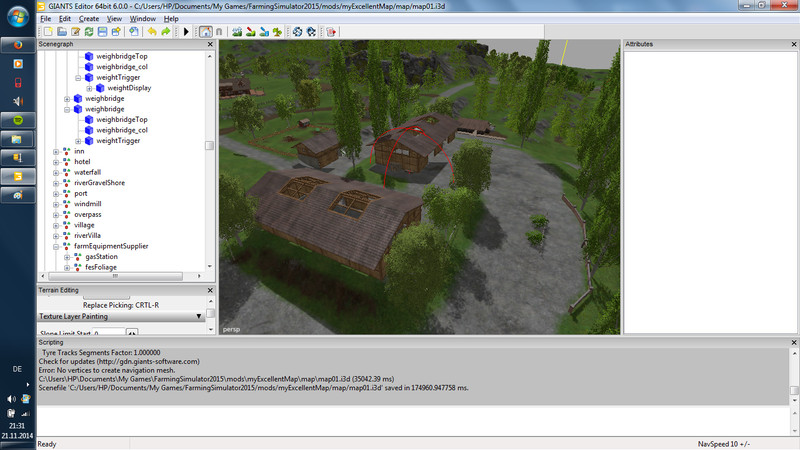Close the Scripting panel
Image resolution: width=800 pixels, height=450 pixels.
point(794,342)
